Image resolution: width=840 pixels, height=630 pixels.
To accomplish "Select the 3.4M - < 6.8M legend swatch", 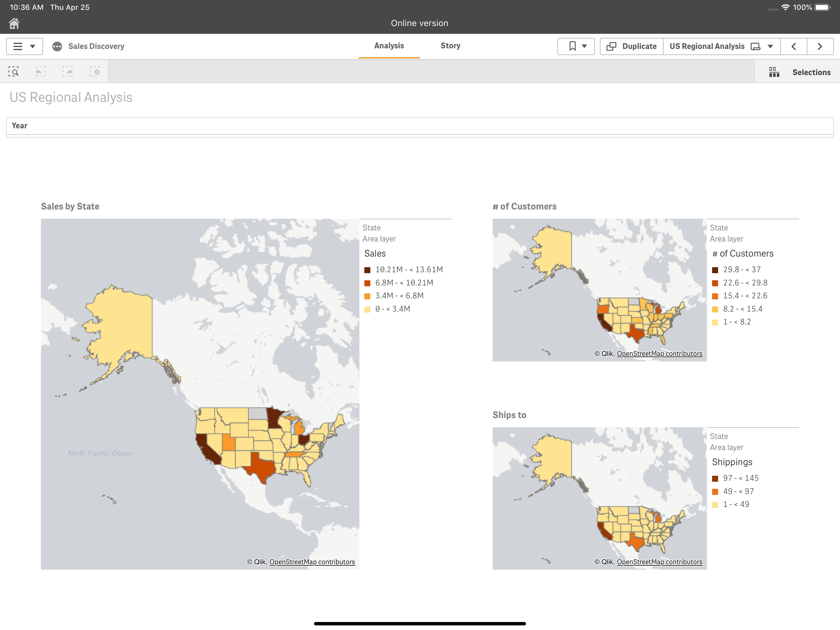I will (367, 296).
